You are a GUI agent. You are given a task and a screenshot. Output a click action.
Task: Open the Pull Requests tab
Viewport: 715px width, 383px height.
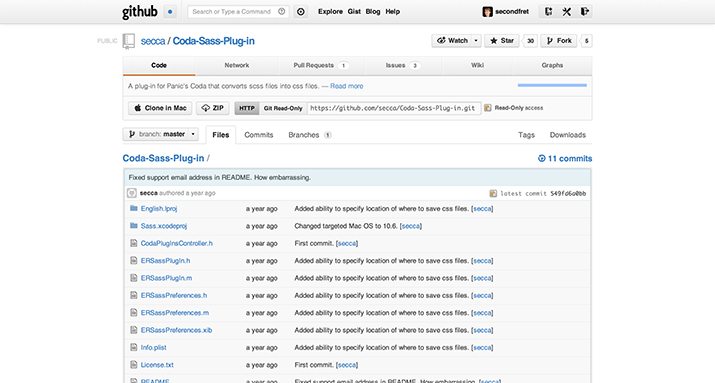coord(321,66)
